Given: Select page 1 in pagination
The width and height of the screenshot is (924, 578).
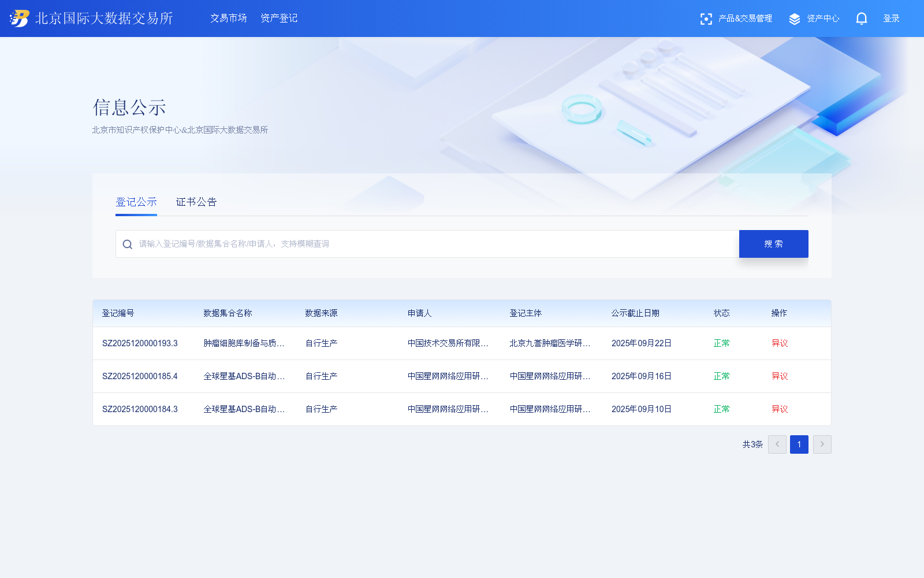Looking at the screenshot, I should 799,444.
